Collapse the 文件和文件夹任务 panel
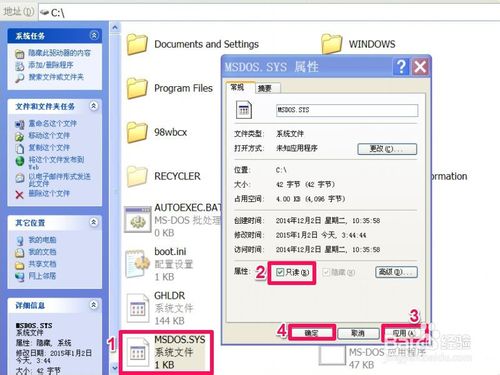This screenshot has height=375, width=500. 94,106
